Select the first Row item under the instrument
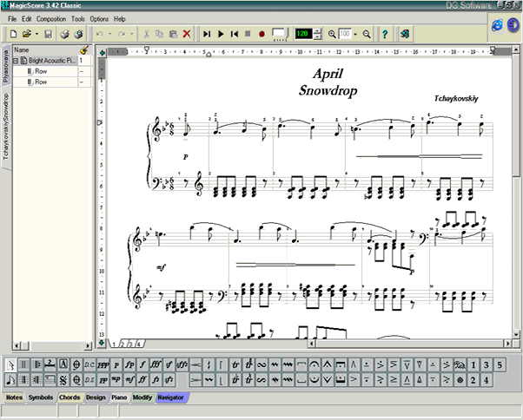523x420 pixels. pos(41,71)
